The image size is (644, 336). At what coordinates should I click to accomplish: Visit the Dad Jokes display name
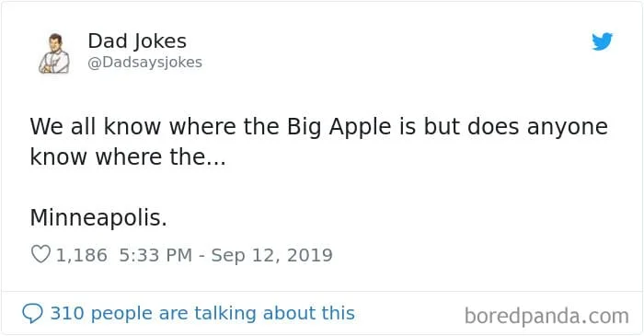pyautogui.click(x=137, y=41)
